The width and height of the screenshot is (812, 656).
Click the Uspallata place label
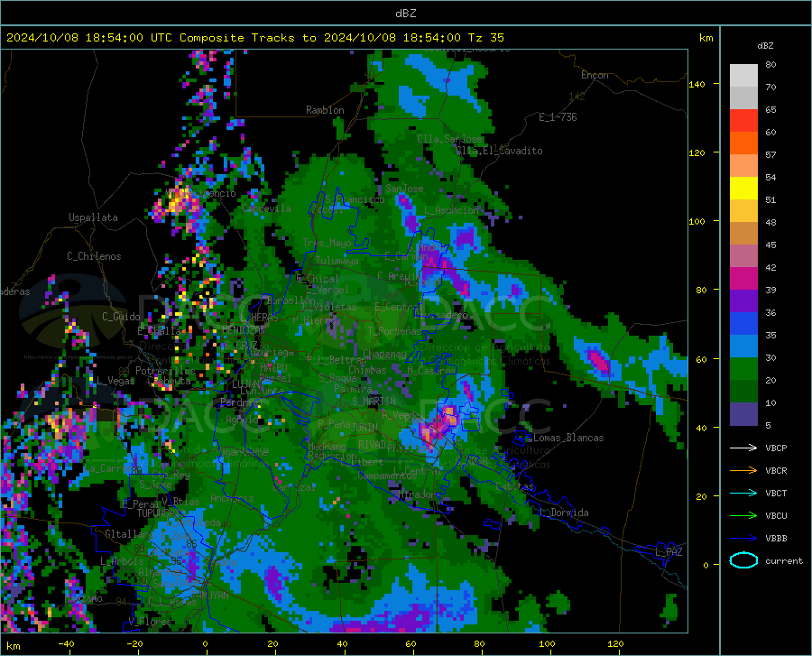pyautogui.click(x=93, y=217)
